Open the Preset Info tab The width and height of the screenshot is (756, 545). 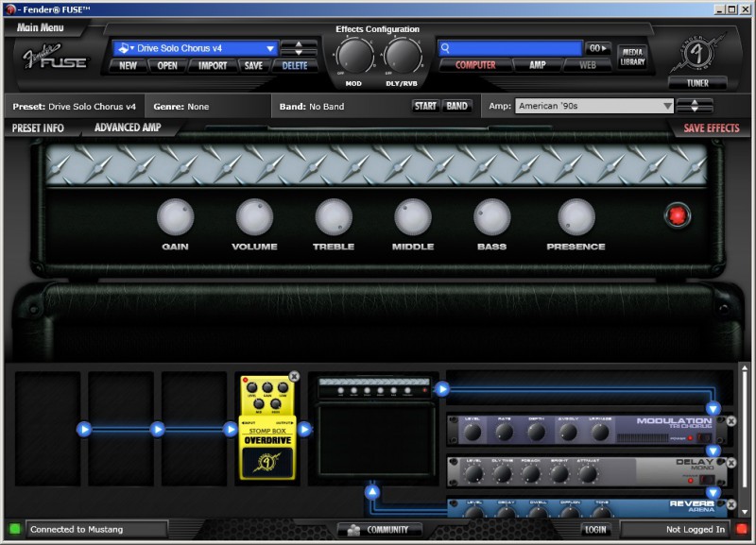(38, 128)
